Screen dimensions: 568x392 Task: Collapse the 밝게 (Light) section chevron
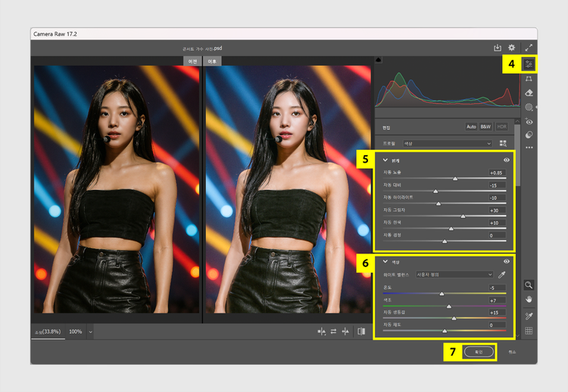click(385, 160)
